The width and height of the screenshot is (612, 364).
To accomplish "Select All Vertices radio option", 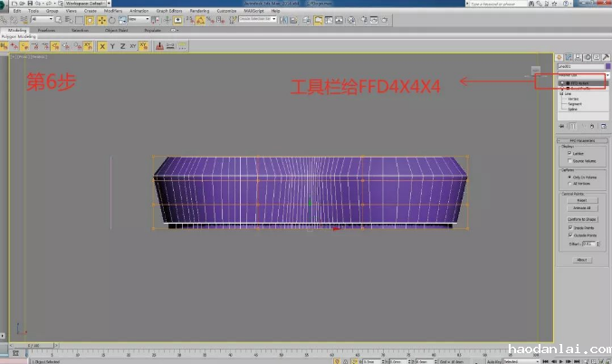I will [x=569, y=183].
